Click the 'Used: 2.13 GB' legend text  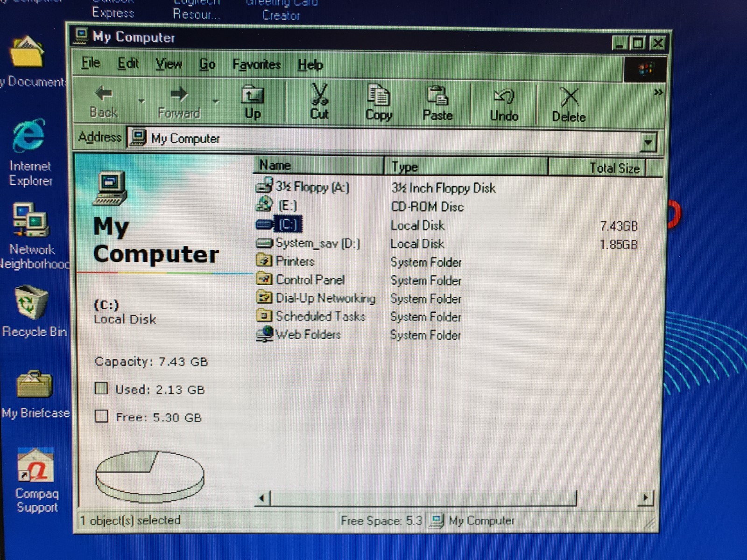click(160, 390)
